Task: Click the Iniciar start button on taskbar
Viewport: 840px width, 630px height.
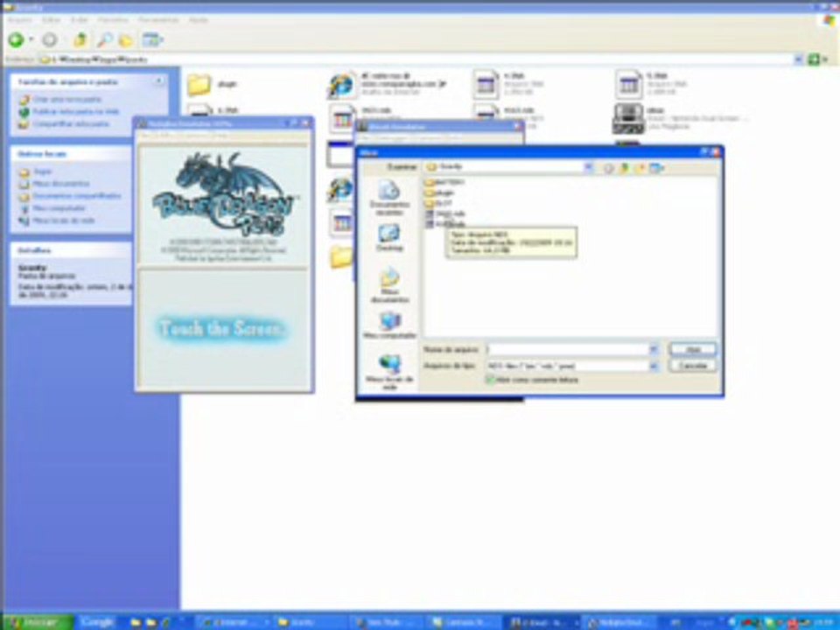Action: pos(37,622)
